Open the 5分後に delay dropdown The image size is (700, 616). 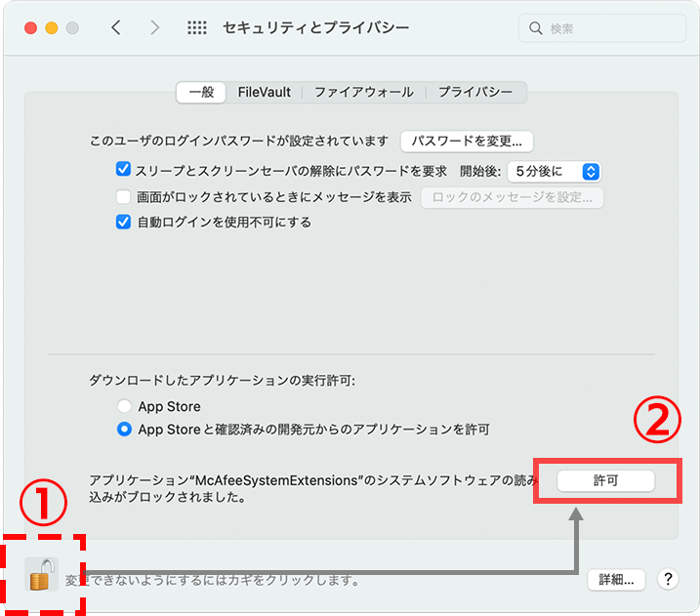(x=554, y=171)
